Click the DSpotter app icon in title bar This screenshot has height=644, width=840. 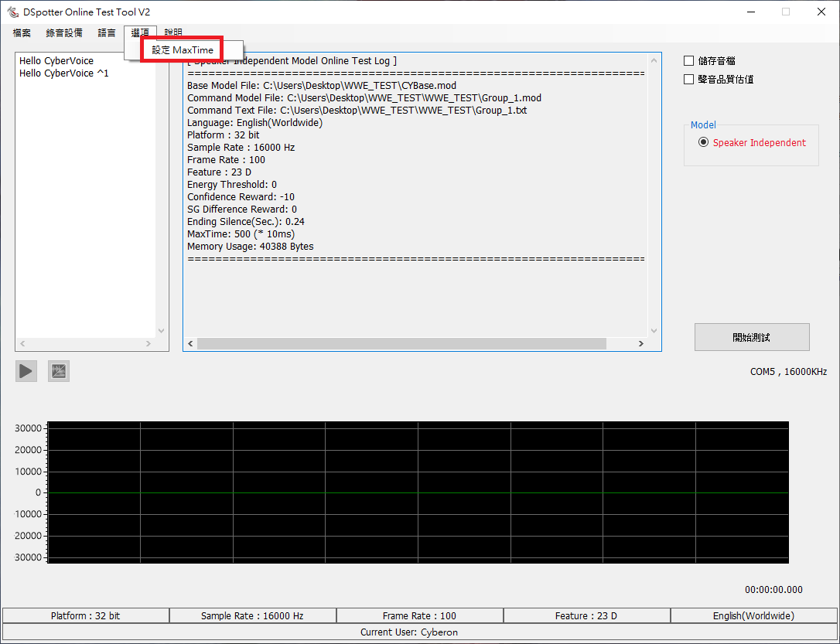tap(12, 12)
